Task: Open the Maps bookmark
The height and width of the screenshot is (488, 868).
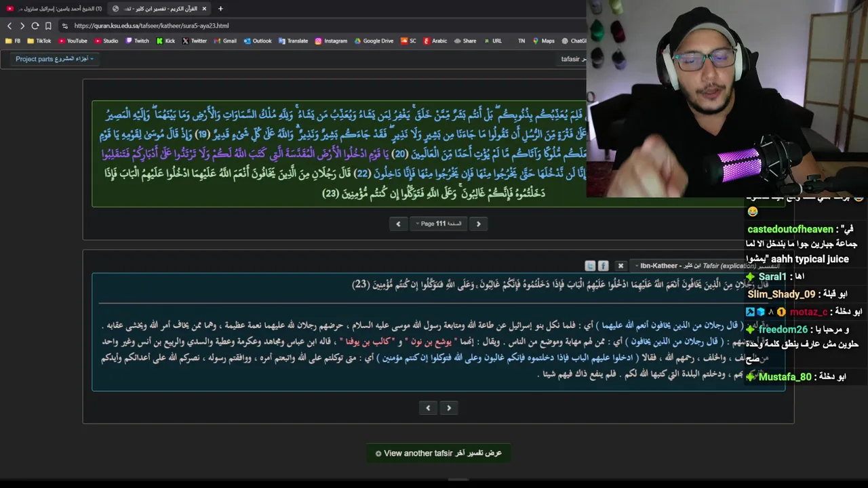Action: click(543, 41)
